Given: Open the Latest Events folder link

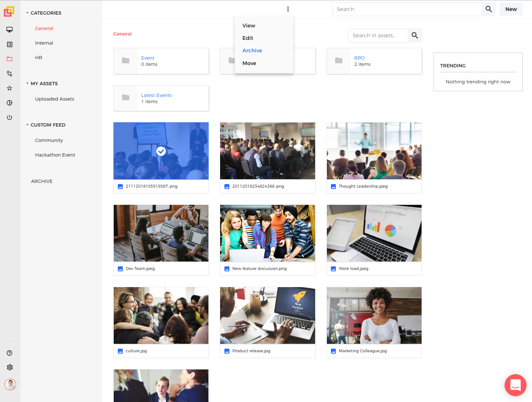Looking at the screenshot, I should pos(156,95).
